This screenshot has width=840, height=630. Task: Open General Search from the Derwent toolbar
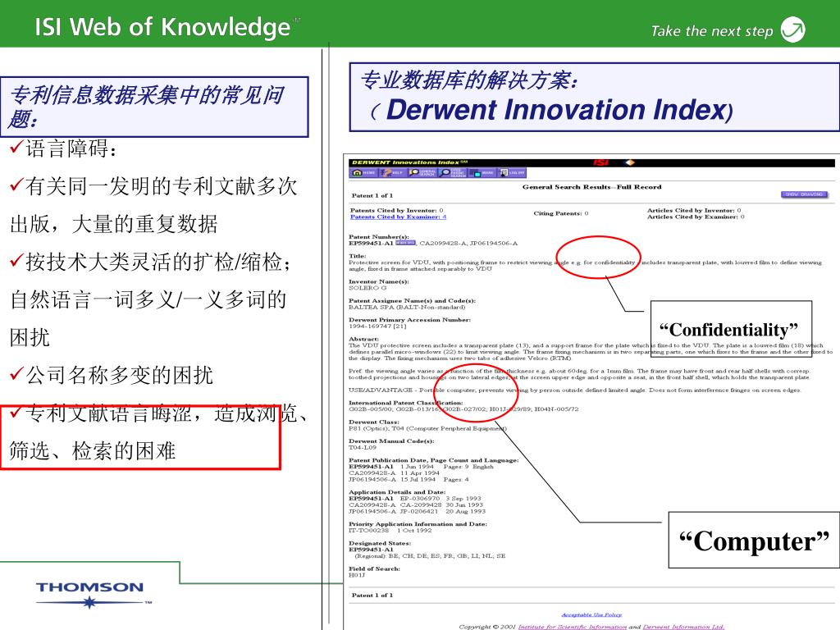pyautogui.click(x=422, y=172)
